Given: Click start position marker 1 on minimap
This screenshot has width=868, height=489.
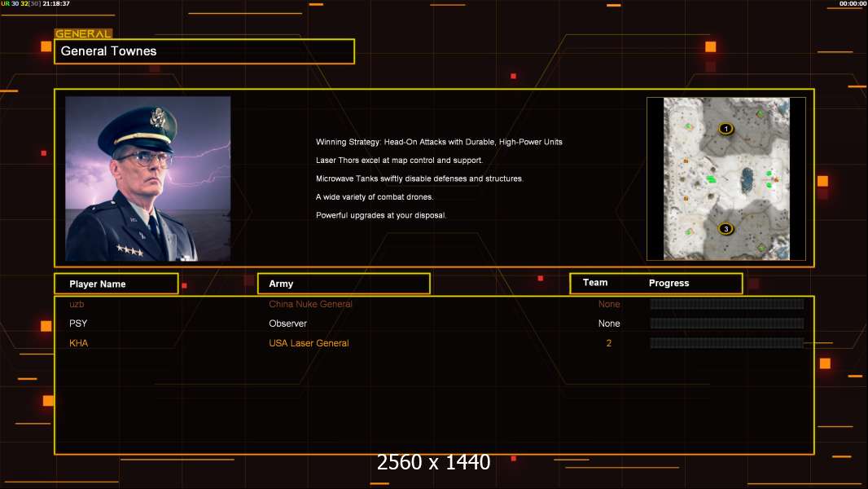Looking at the screenshot, I should point(726,129).
